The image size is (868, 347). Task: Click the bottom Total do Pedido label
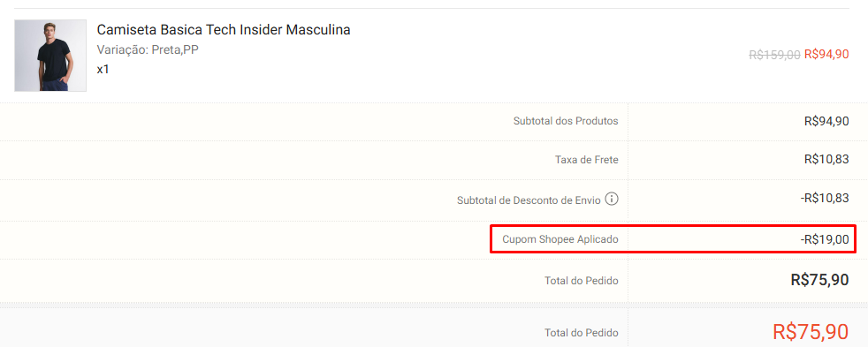point(582,333)
